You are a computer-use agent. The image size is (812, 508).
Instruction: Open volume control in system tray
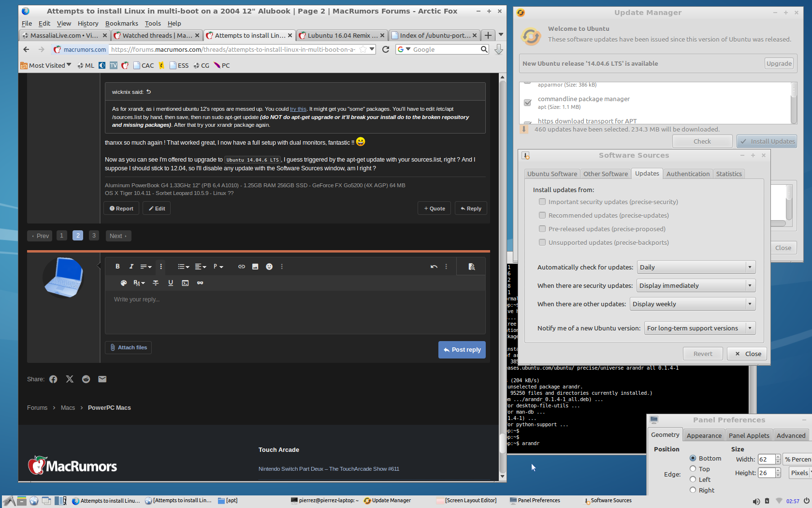756,501
